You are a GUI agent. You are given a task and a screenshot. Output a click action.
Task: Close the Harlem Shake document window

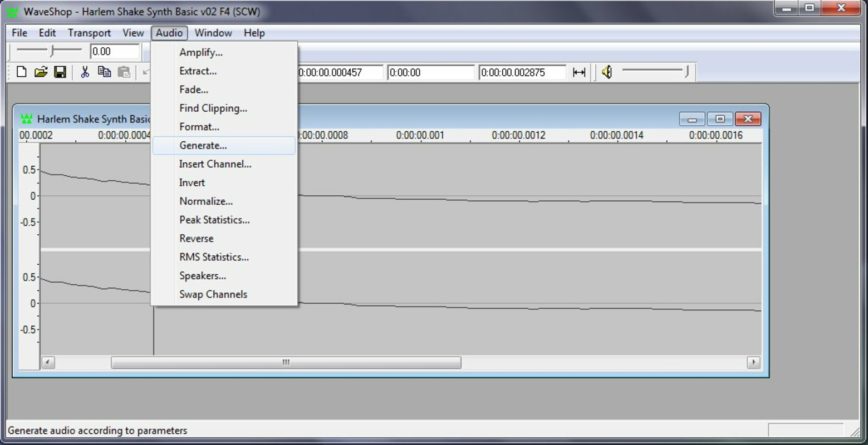tap(748, 119)
